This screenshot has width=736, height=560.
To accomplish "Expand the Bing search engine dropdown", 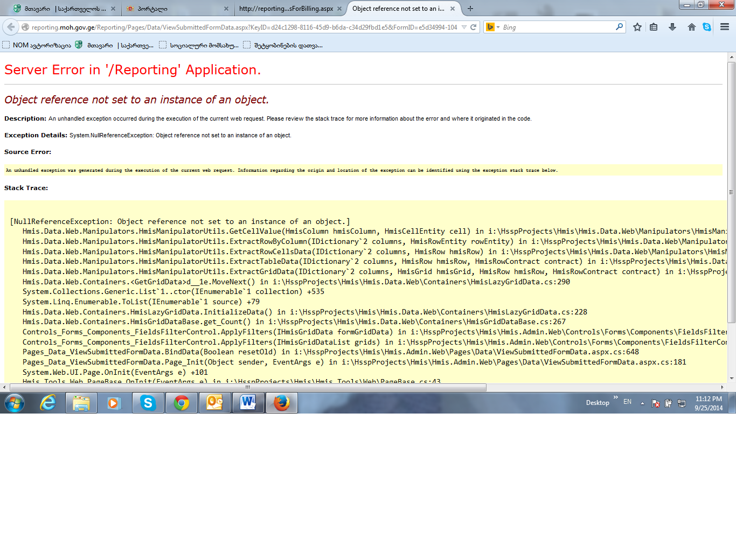I will [x=498, y=27].
